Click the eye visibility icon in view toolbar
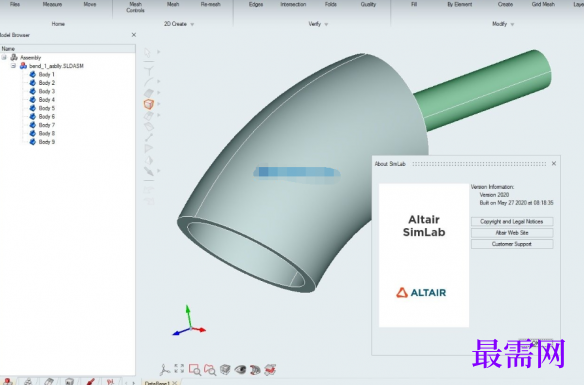Image resolution: width=584 pixels, height=385 pixels. pos(240,369)
